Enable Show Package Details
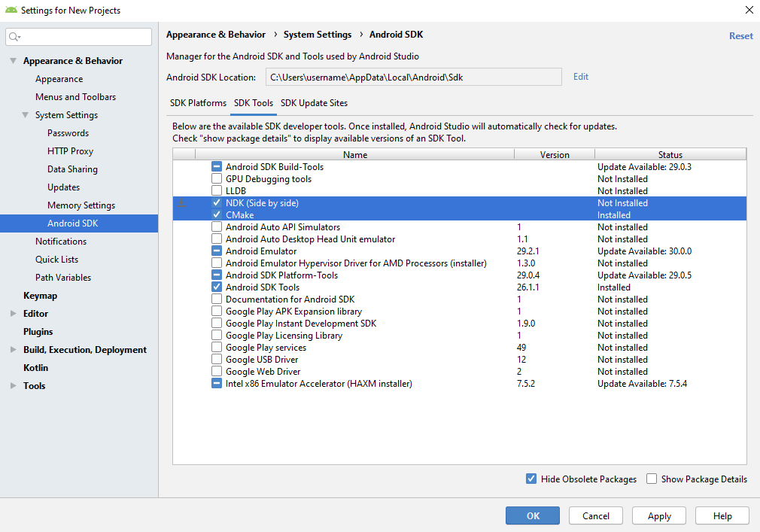760x532 pixels. 652,479
